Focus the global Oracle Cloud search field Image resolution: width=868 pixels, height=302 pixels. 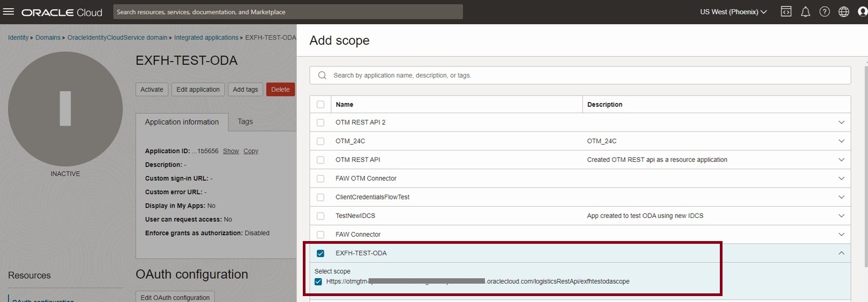click(x=288, y=12)
